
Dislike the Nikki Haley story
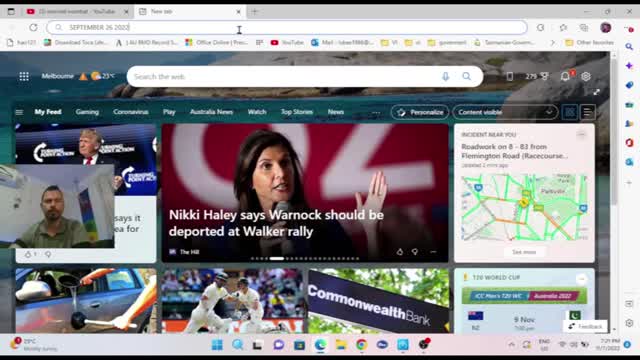tap(415, 252)
